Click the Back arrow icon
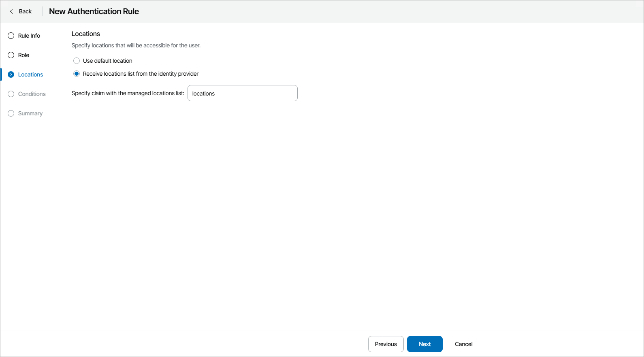 [11, 11]
